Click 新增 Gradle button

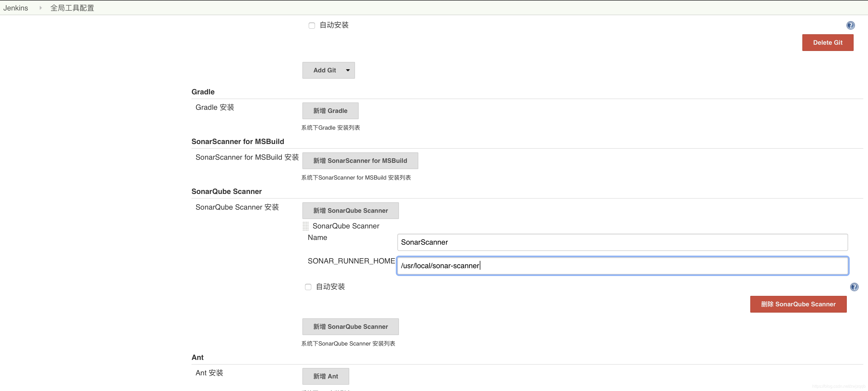point(330,111)
